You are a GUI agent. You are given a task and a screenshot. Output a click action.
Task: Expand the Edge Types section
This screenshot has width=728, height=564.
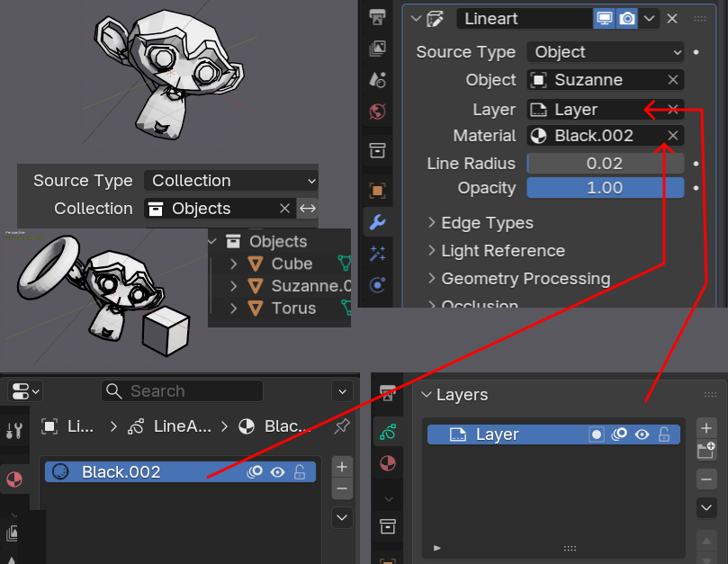coord(487,223)
